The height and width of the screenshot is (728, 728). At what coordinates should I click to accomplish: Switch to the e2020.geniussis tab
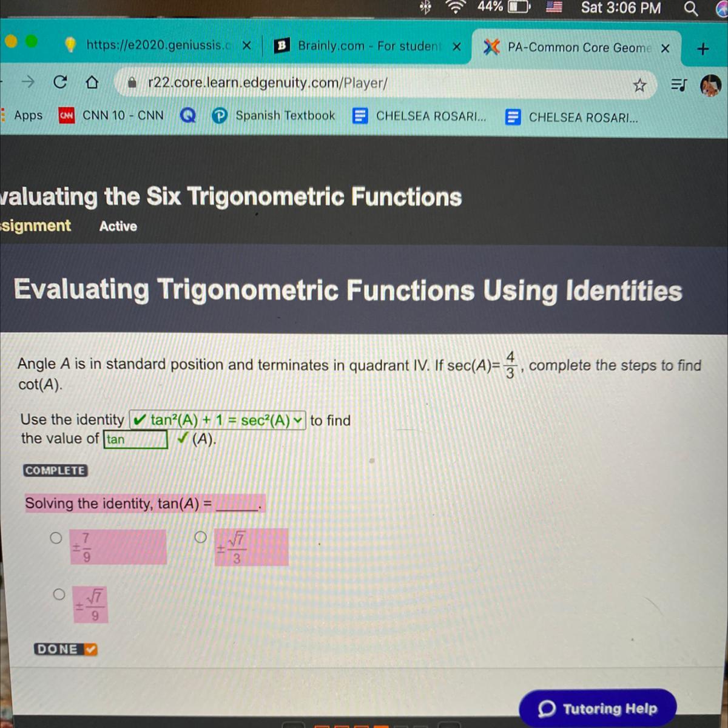159,45
